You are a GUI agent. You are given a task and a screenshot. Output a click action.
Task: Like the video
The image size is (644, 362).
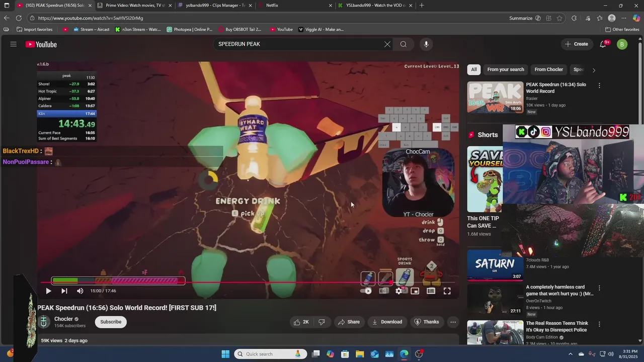301,322
